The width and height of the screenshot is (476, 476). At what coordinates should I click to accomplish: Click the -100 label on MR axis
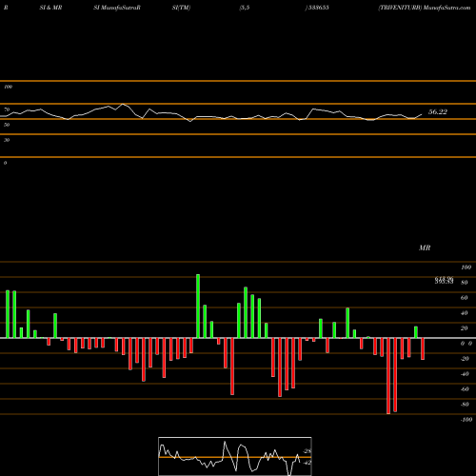pos(466,420)
